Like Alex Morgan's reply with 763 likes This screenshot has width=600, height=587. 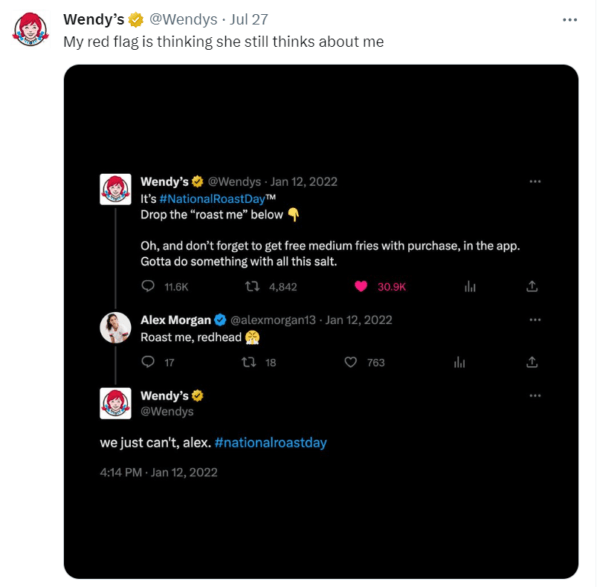(x=351, y=362)
